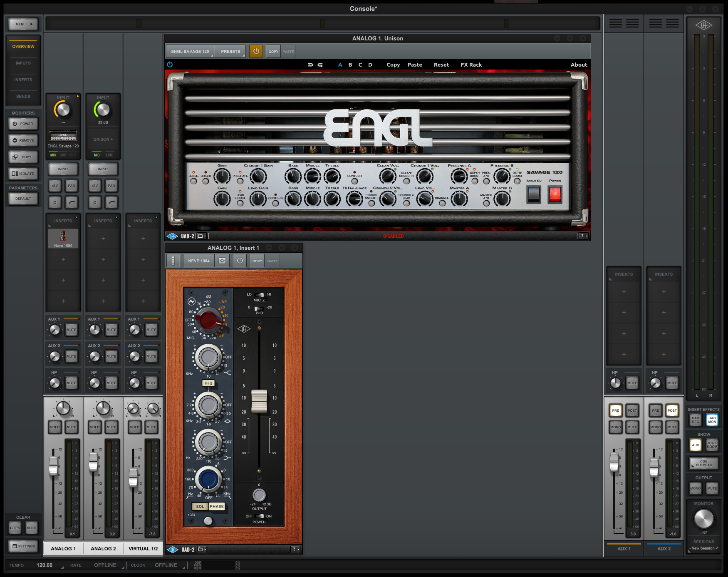Click CLIPS clear button

15,528
